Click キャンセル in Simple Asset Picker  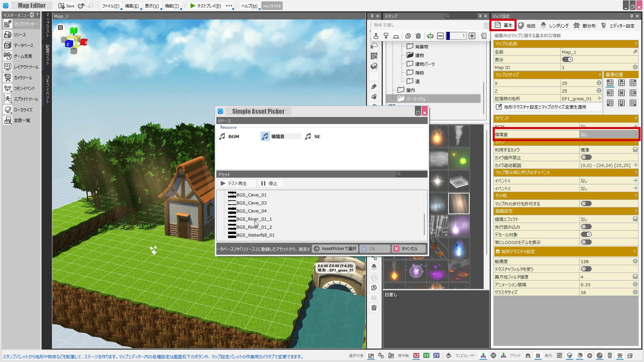tap(409, 249)
